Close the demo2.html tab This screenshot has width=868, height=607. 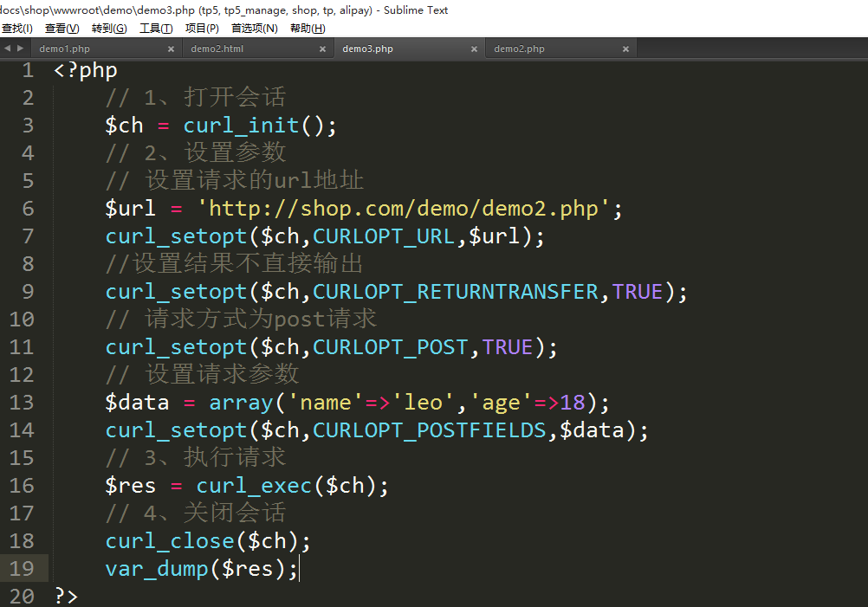(x=322, y=49)
